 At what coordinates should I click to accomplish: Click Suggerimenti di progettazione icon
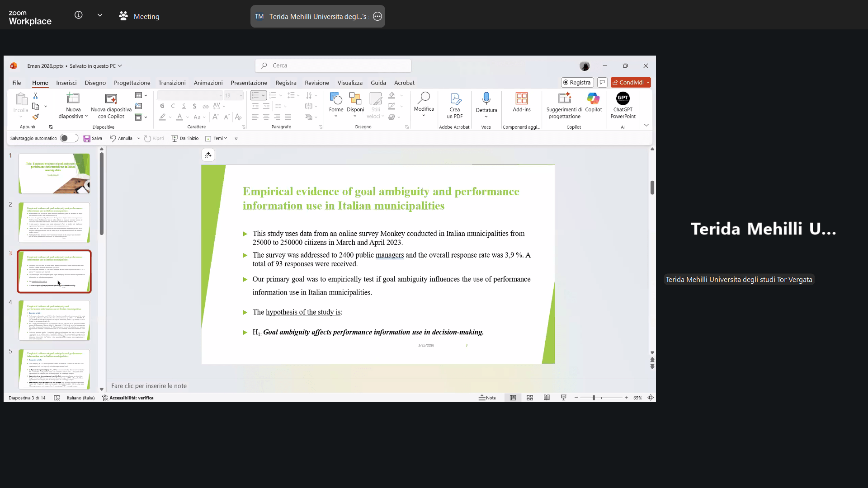(564, 99)
